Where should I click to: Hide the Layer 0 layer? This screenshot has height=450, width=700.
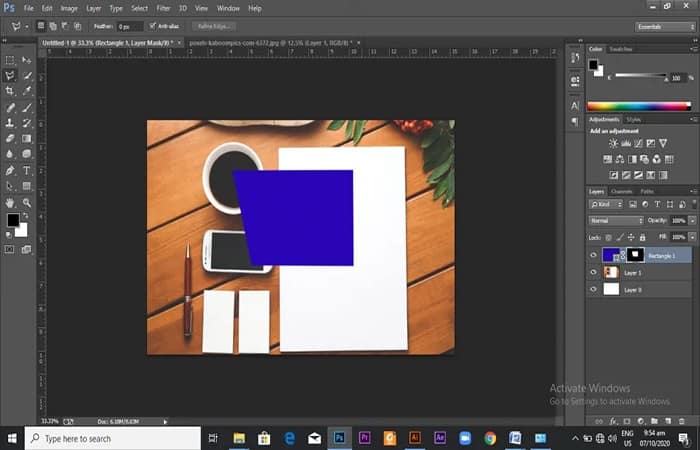(593, 289)
